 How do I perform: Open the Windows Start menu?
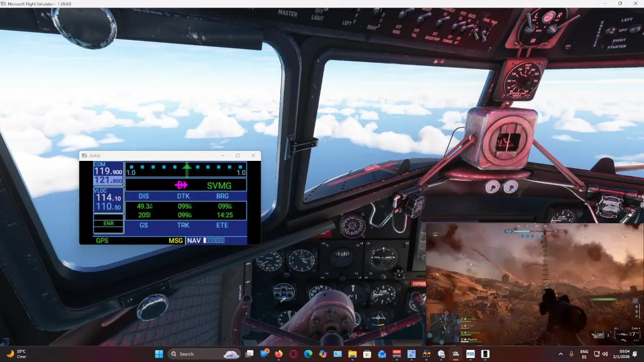159,354
